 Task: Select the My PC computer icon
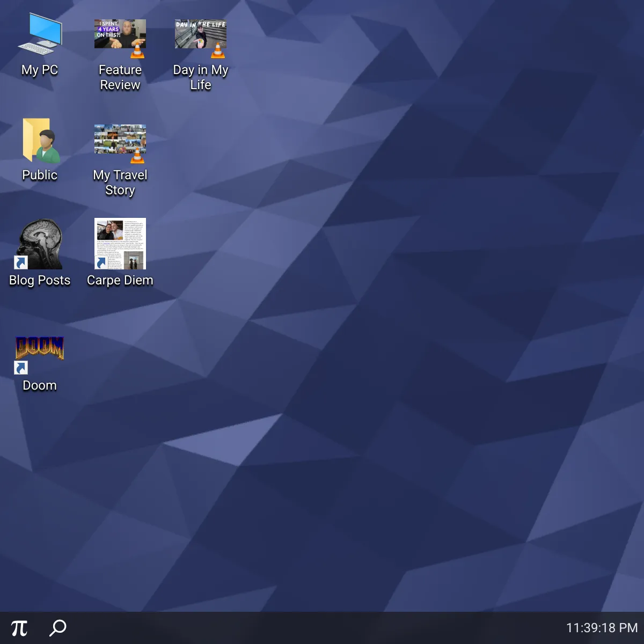[40, 34]
